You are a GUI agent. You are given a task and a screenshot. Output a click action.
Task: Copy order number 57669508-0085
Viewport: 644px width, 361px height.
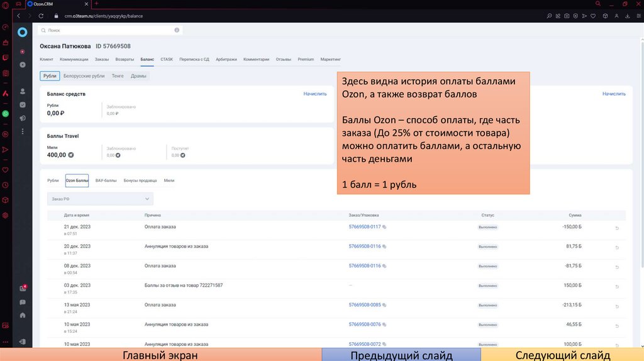[384, 305]
